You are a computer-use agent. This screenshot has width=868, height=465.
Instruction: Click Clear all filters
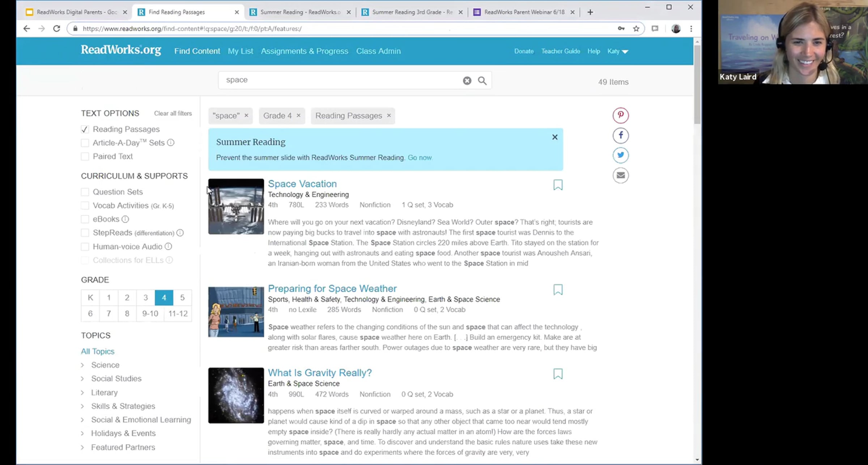[173, 113]
